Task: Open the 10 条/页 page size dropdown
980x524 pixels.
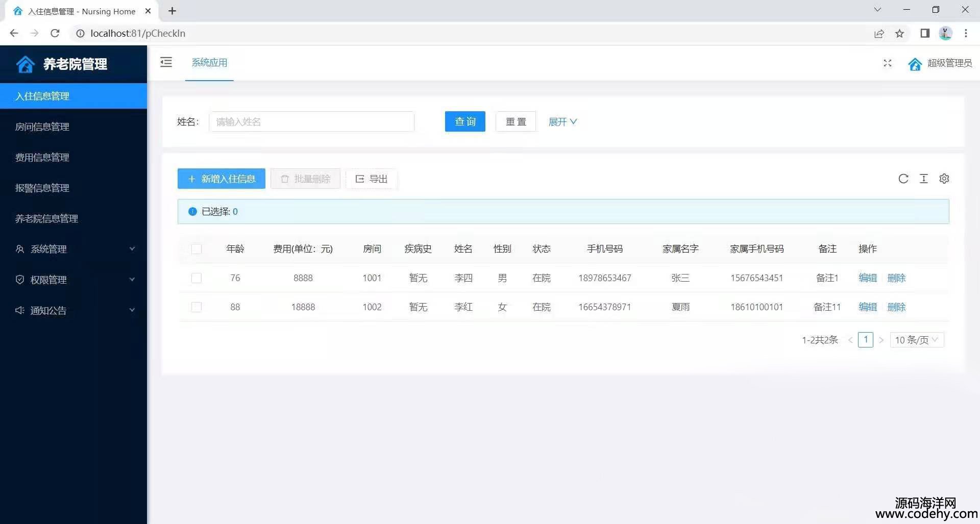Action: pyautogui.click(x=917, y=340)
